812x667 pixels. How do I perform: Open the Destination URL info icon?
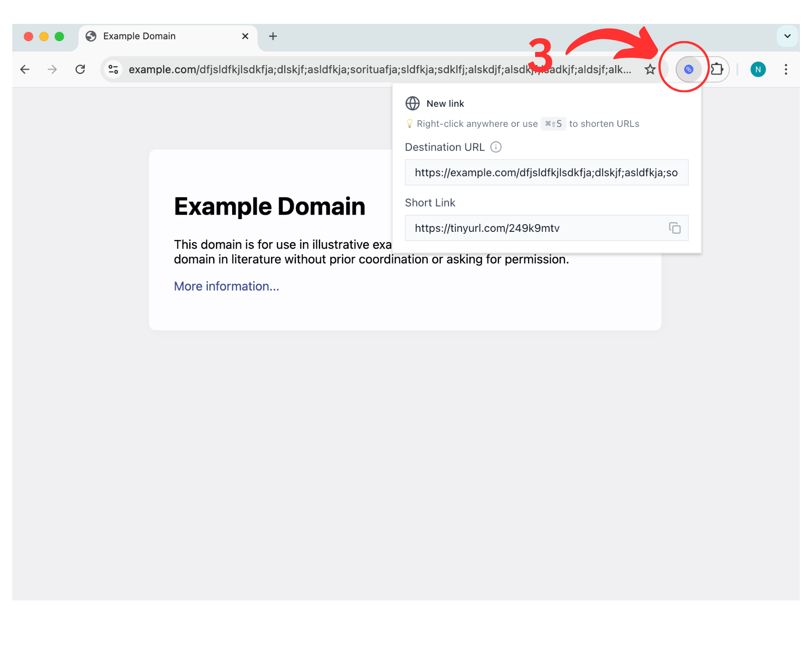pos(496,147)
